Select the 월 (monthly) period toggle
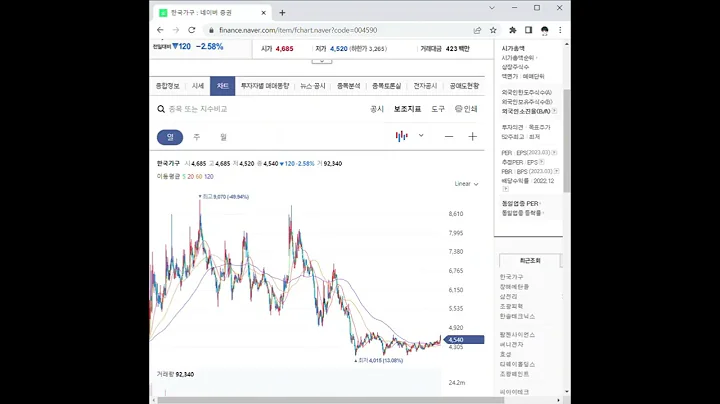This screenshot has height=404, width=720. click(223, 137)
